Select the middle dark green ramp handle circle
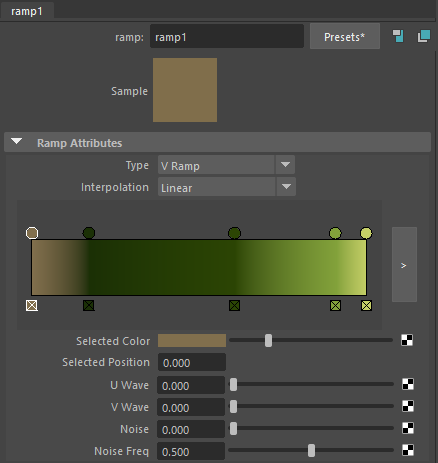 tap(234, 233)
